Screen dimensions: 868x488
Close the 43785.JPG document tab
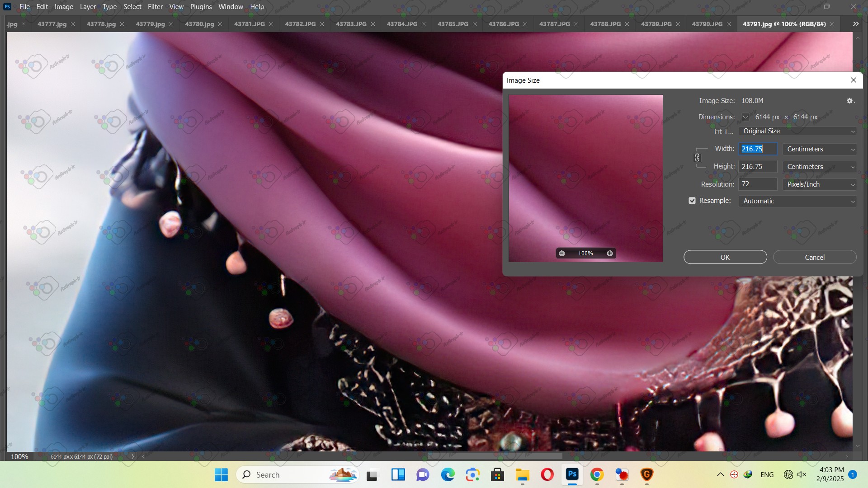[475, 24]
